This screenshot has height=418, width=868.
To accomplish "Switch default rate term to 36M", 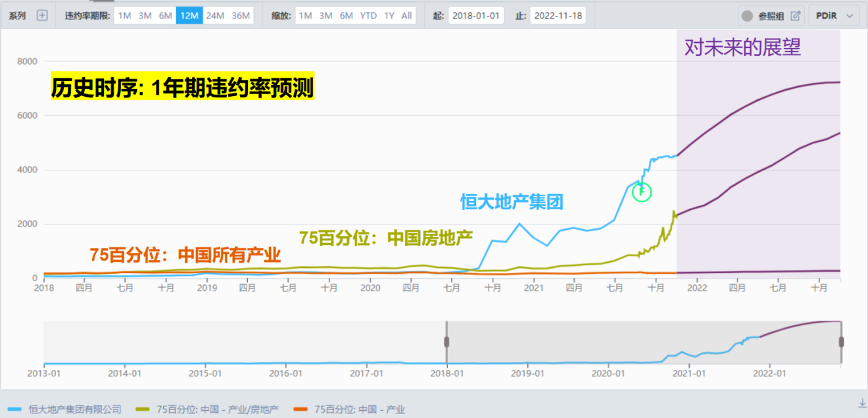I will (x=241, y=16).
